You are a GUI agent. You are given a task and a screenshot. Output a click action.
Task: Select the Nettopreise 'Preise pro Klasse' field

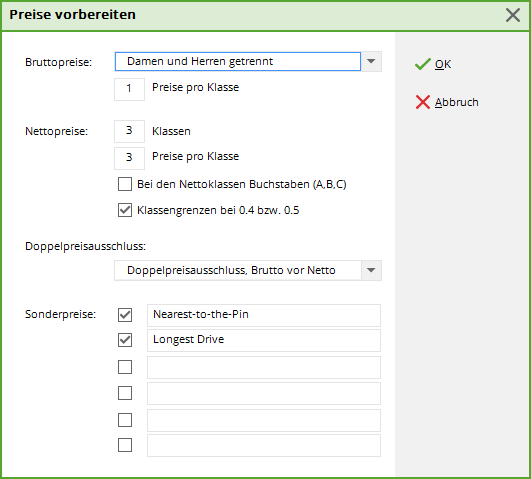click(x=129, y=158)
